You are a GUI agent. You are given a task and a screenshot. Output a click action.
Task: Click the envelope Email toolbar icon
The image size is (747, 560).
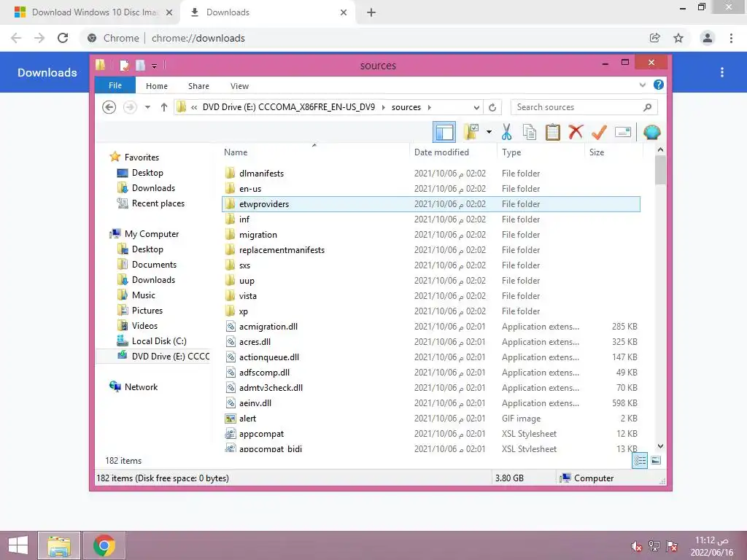(623, 132)
